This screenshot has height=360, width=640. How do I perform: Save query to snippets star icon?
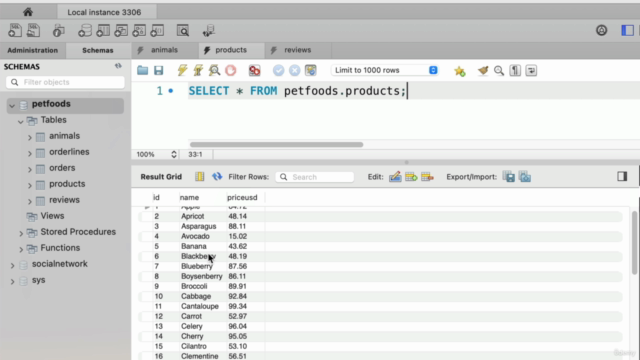pyautogui.click(x=460, y=71)
